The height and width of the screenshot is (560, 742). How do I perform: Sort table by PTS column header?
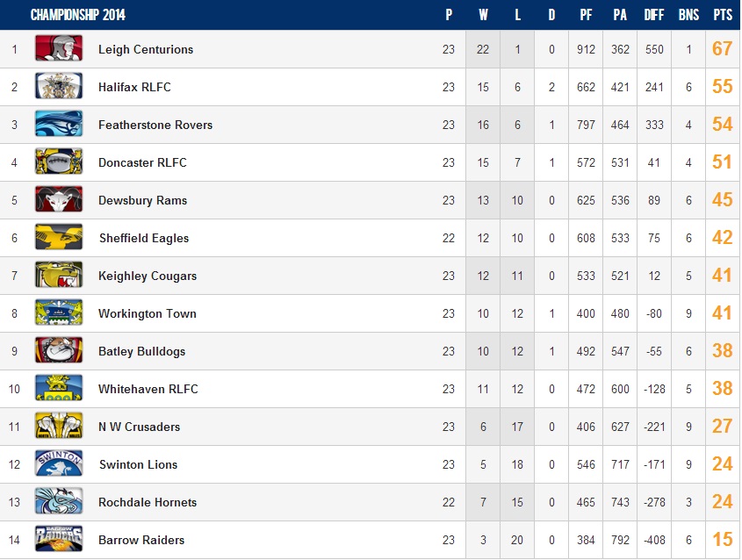point(723,15)
